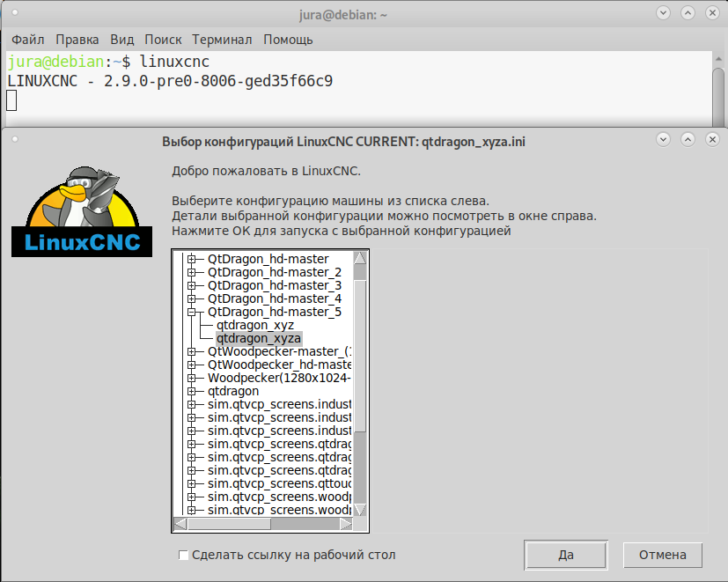Viewport: 728px width, 582px height.
Task: Click the config list scroll-up arrow
Action: click(360, 258)
